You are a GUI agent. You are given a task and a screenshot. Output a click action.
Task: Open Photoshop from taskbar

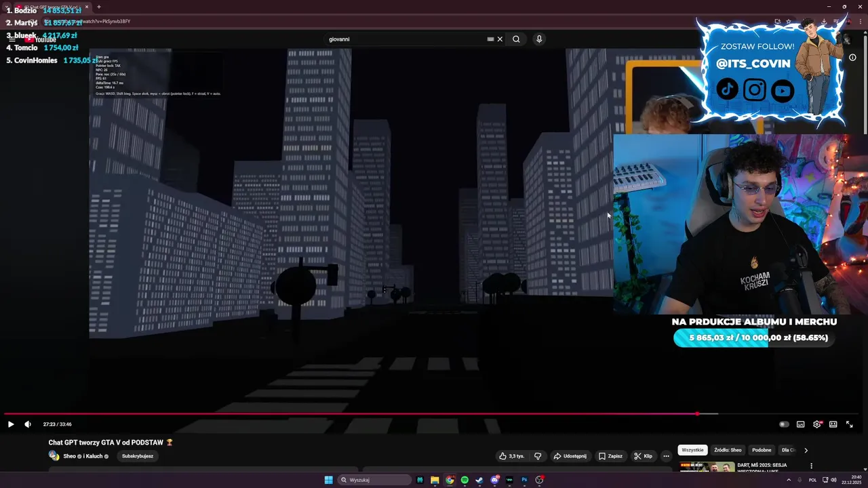pos(524,480)
